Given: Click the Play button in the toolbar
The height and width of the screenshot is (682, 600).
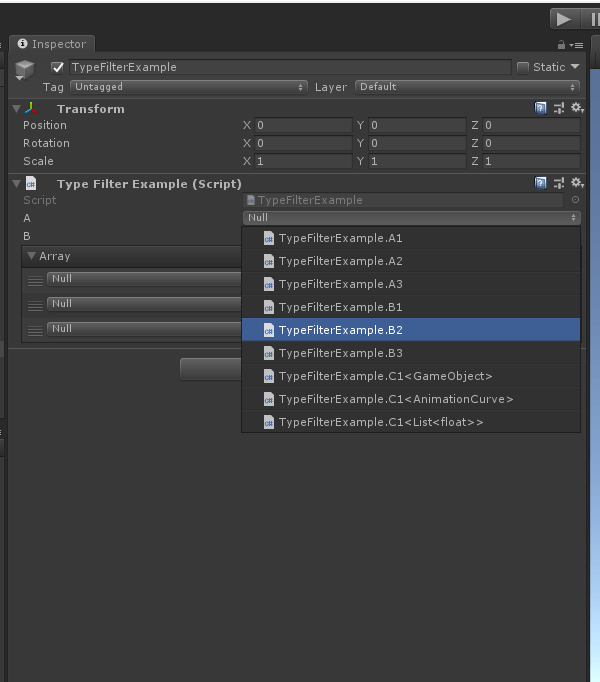Looking at the screenshot, I should point(564,19).
